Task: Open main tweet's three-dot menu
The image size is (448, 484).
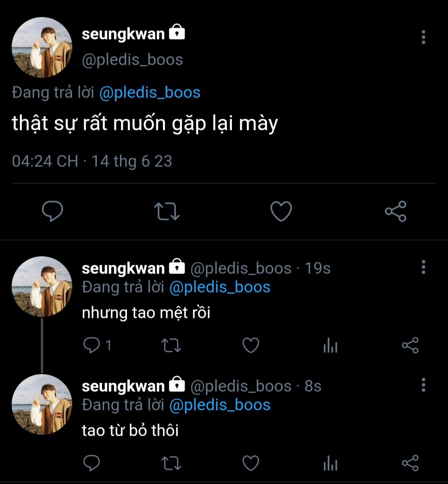Action: [423, 37]
